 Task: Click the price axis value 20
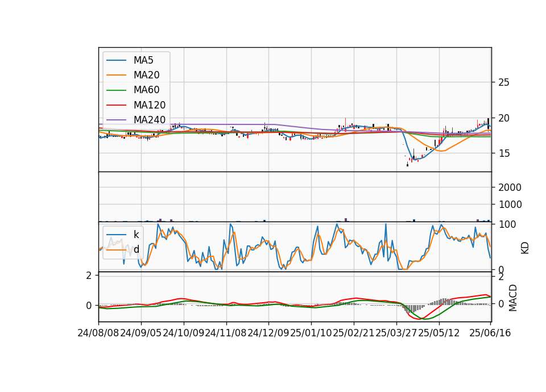point(504,118)
